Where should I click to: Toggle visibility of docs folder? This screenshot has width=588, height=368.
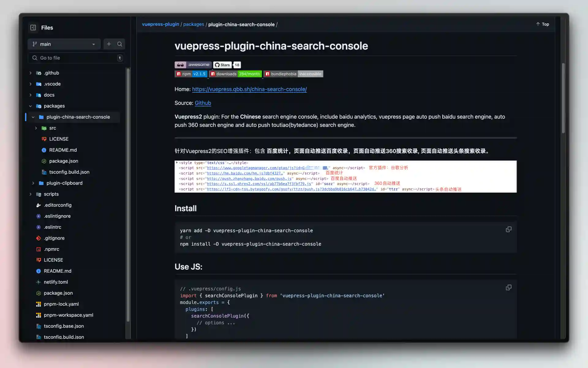coord(31,94)
